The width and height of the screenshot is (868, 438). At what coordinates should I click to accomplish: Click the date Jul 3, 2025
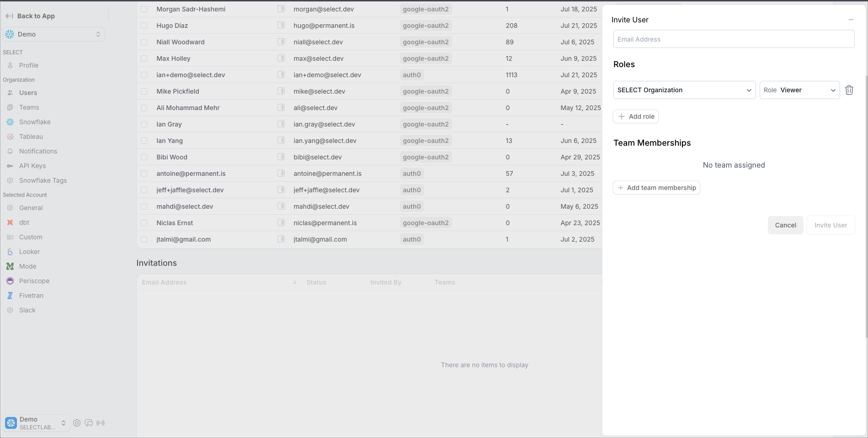(x=577, y=174)
